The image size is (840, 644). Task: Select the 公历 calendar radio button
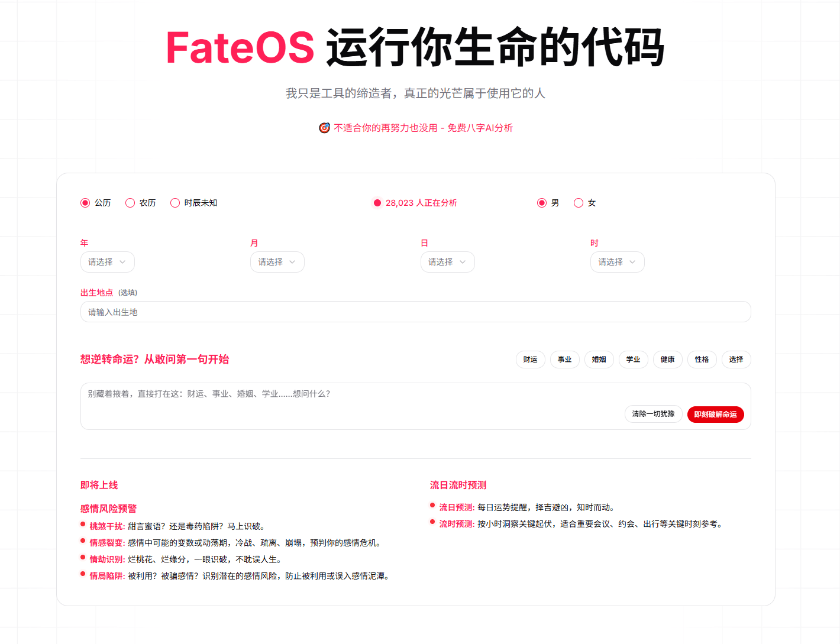click(x=85, y=203)
